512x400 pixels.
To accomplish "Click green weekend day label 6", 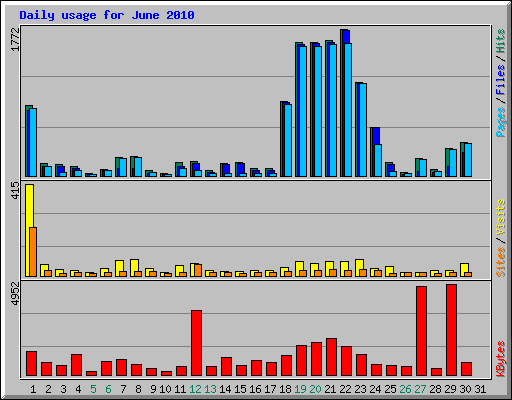I will coord(108,389).
